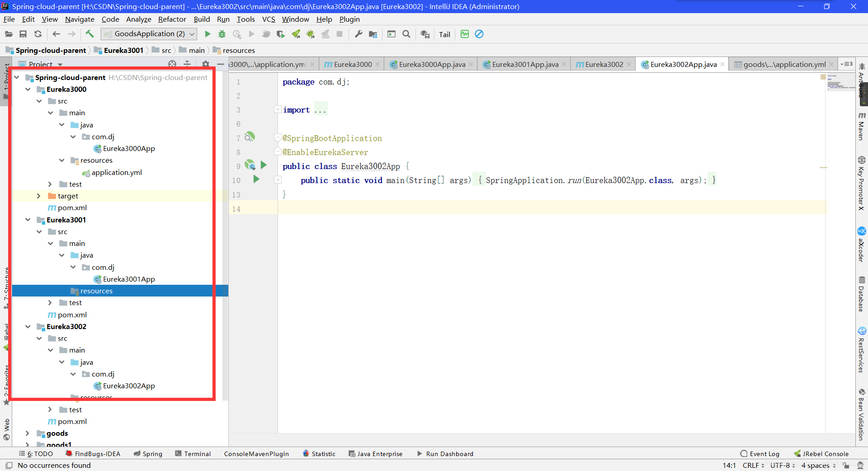Viewport: 868px width, 471px height.
Task: Click Collapse All icon in Project panel
Action: click(x=187, y=64)
